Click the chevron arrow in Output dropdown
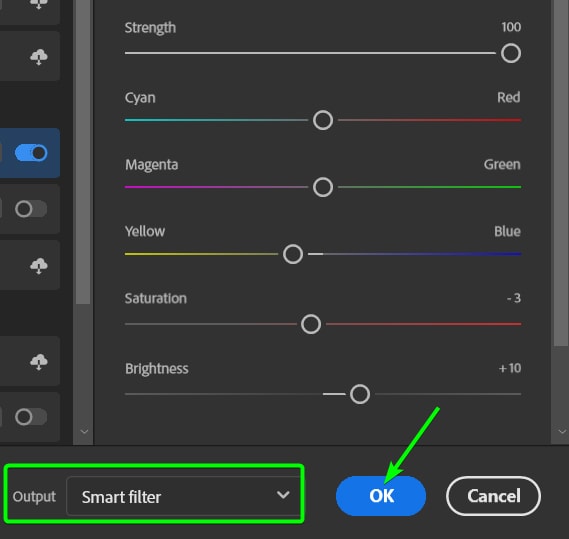Screen dimensions: 569x539 [x=283, y=495]
